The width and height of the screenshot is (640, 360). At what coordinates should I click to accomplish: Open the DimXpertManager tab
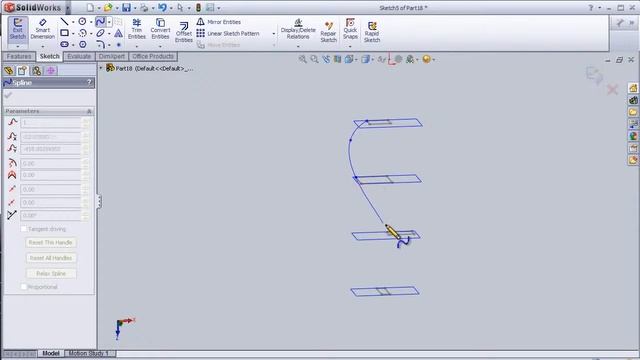51,71
